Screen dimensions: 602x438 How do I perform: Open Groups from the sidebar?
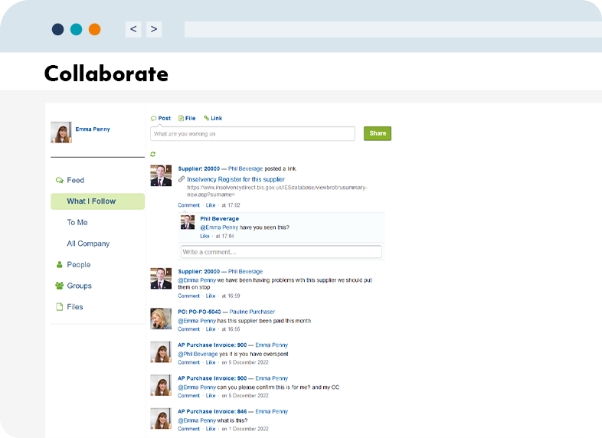(79, 285)
